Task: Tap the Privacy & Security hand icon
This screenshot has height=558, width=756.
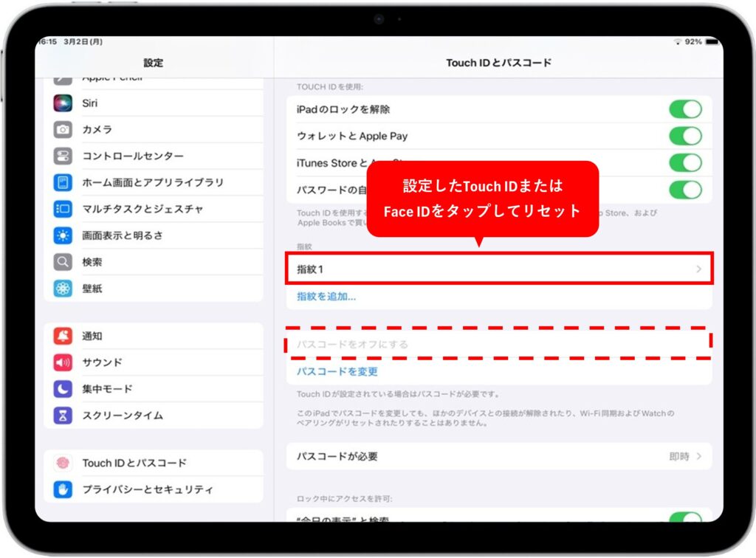Action: [x=63, y=489]
